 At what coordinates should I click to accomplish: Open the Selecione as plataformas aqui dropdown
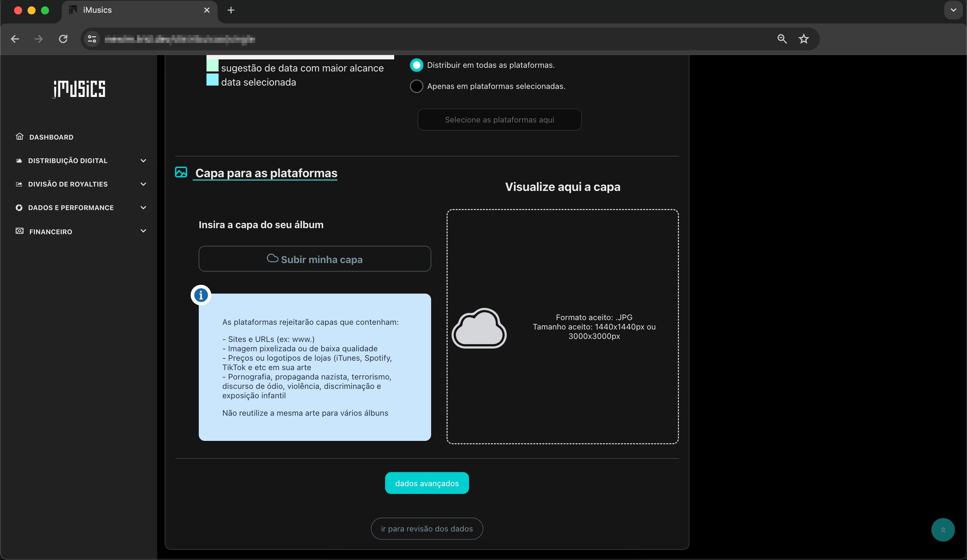[499, 120]
